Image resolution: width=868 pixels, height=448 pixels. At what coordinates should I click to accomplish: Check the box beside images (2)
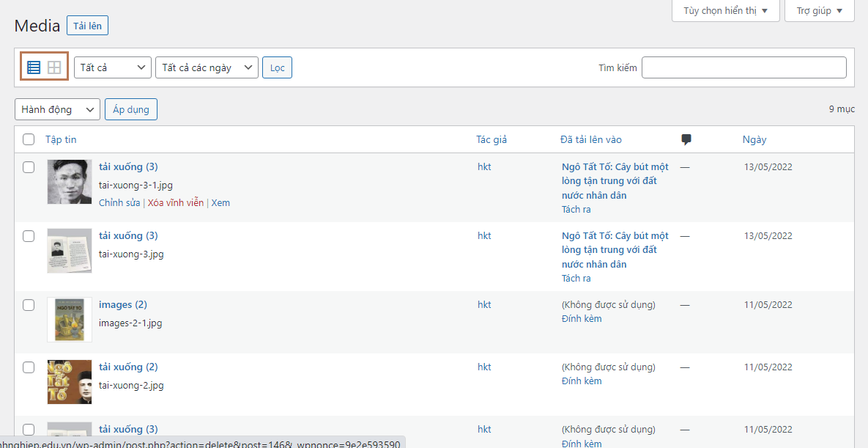[29, 305]
